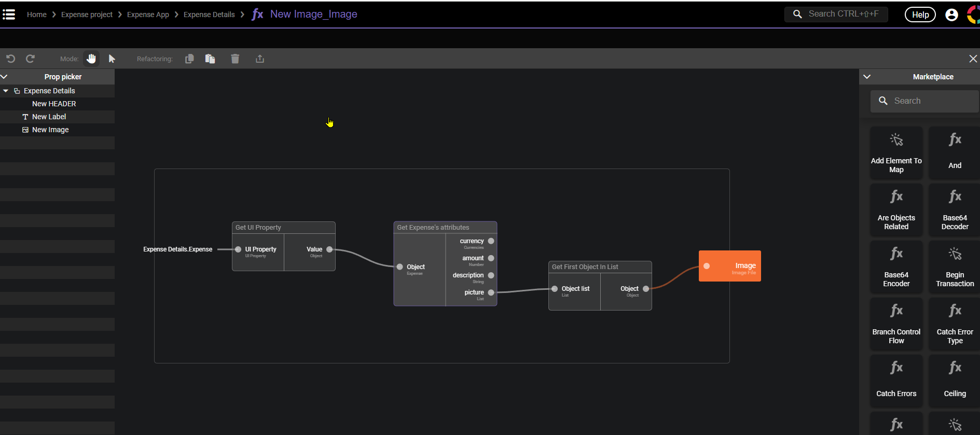Switch to hand pan mode

point(91,59)
